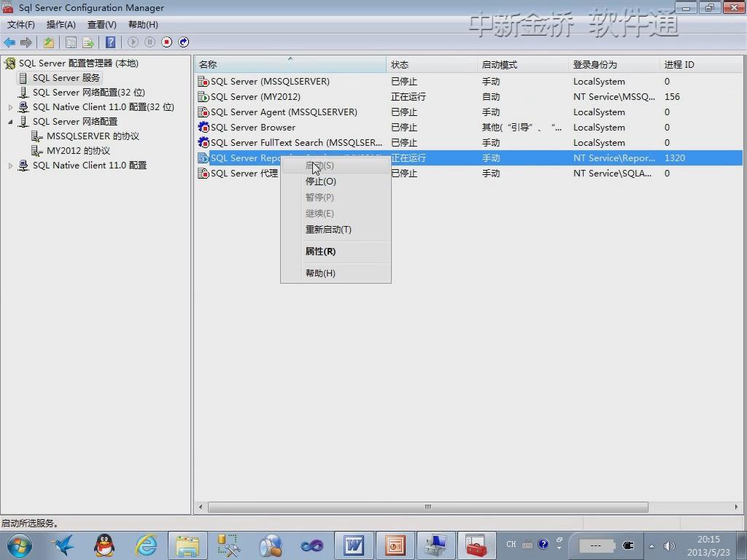The width and height of the screenshot is (747, 560).
Task: Select the SQL Server (MSSQLSERVER) service icon
Action: [204, 82]
